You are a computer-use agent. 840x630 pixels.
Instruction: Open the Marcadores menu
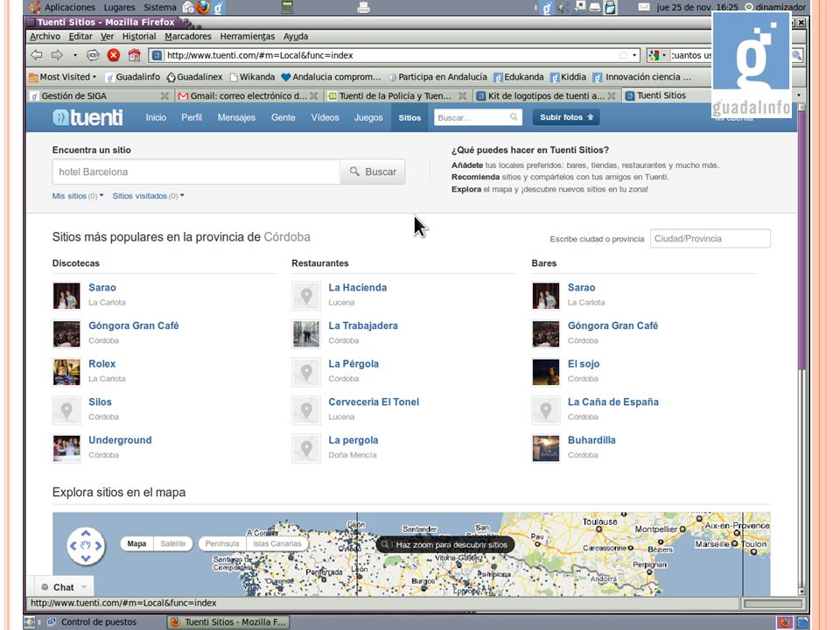coord(188,37)
